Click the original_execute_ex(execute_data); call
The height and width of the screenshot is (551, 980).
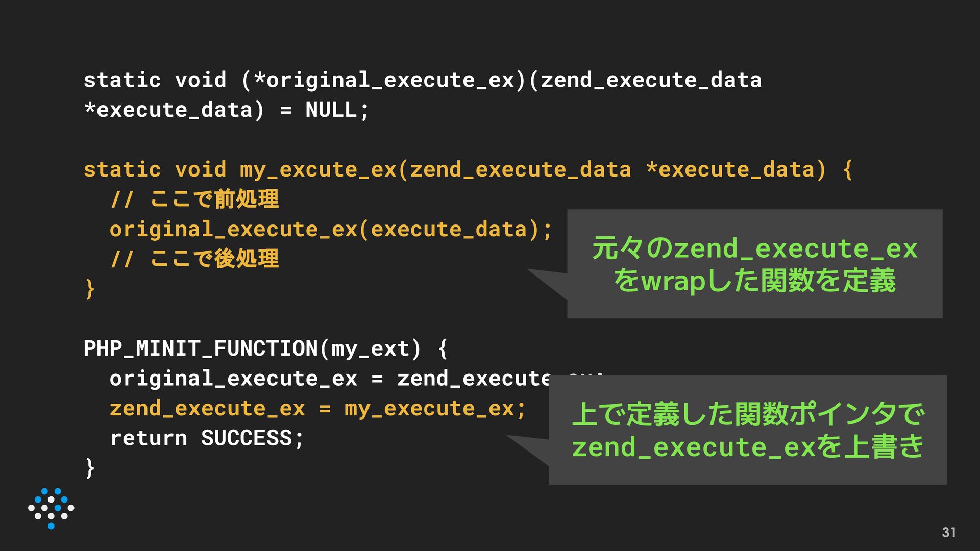click(331, 230)
